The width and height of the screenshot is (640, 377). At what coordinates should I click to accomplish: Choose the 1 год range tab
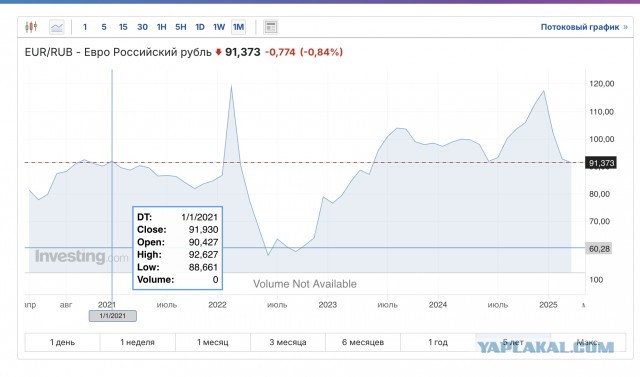coord(438,342)
